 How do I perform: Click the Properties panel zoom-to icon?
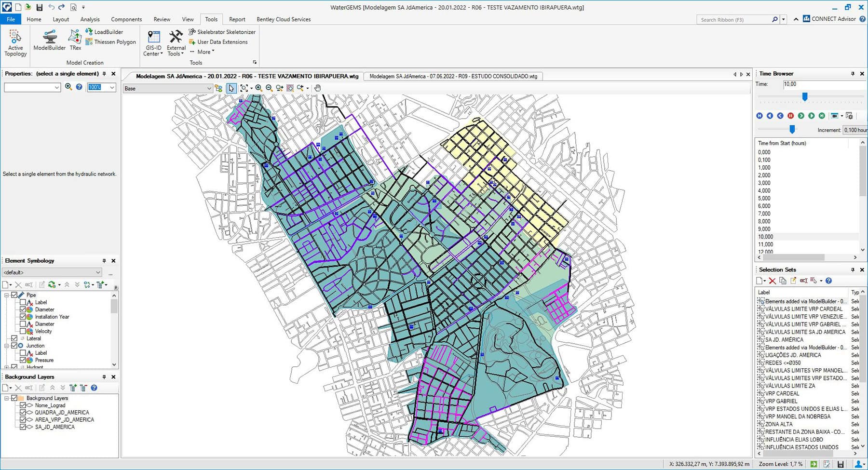click(x=68, y=87)
